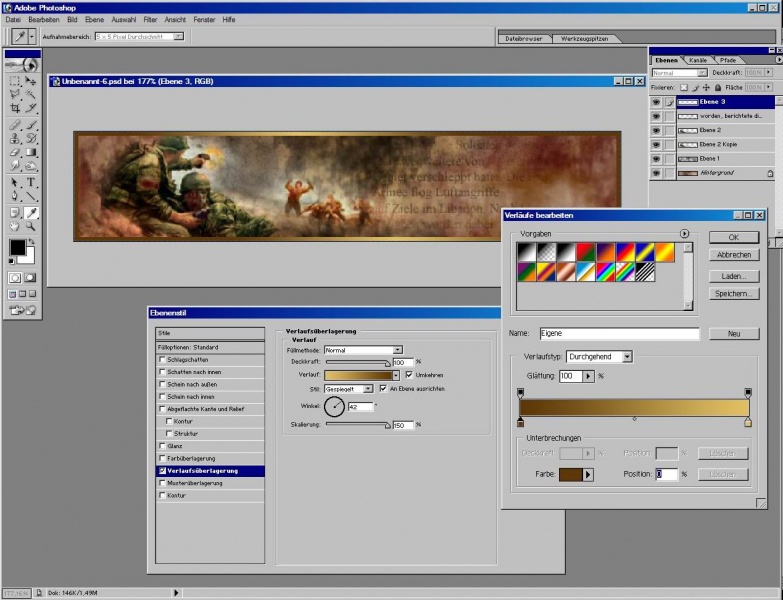This screenshot has width=783, height=600.
Task: Enable the Farbüberlagerung checkbox
Action: coord(162,458)
